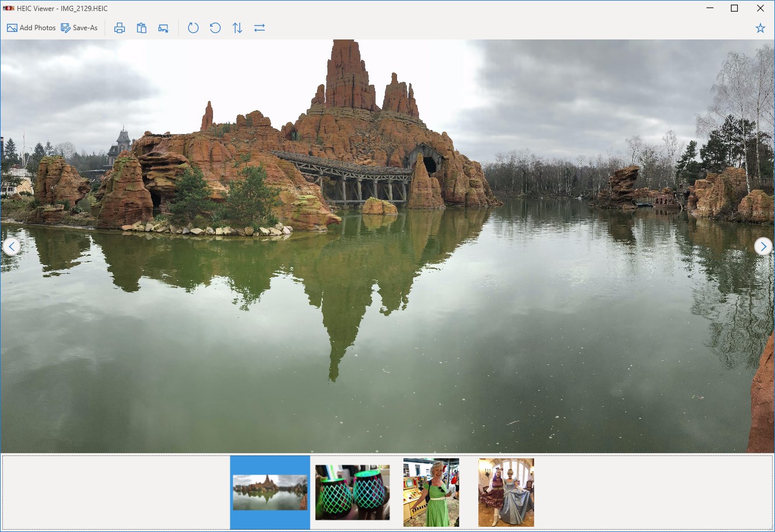Select the blue ball gown thumbnail
The image size is (775, 532).
coord(506,493)
